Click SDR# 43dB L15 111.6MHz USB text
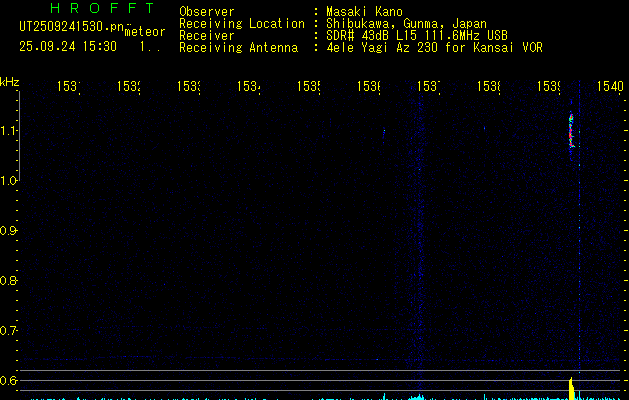 tap(417, 35)
